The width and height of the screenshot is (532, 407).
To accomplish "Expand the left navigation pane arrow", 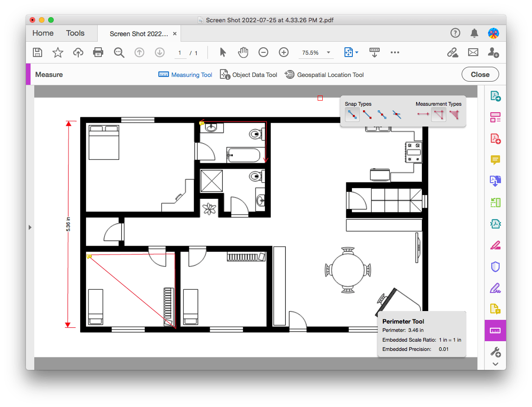I will [30, 227].
